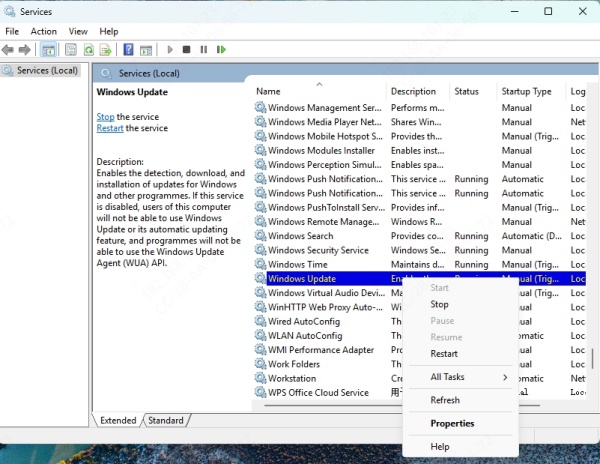The width and height of the screenshot is (600, 464).
Task: Click gear icon of WPS Office Cloud Service
Action: point(260,392)
